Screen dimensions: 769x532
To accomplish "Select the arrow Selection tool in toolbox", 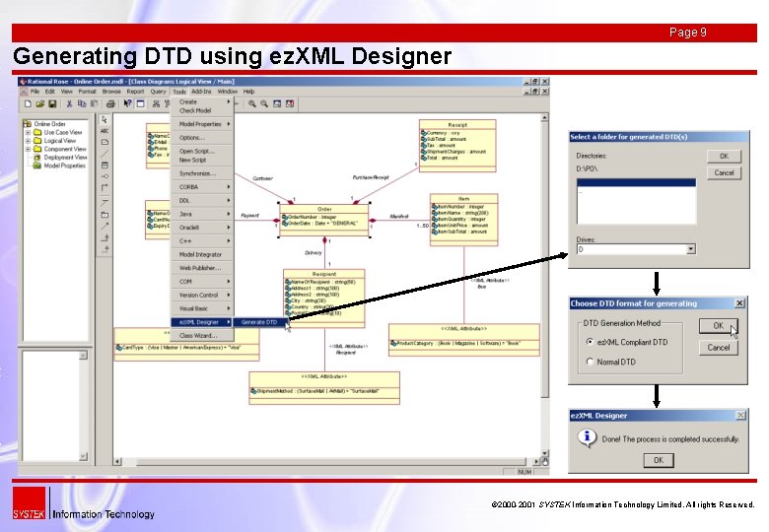I will click(x=105, y=119).
